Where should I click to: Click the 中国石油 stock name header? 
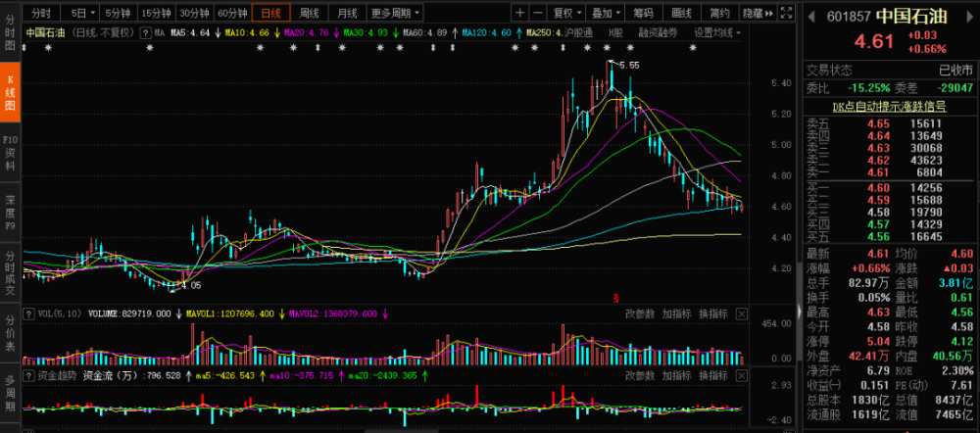tap(913, 16)
